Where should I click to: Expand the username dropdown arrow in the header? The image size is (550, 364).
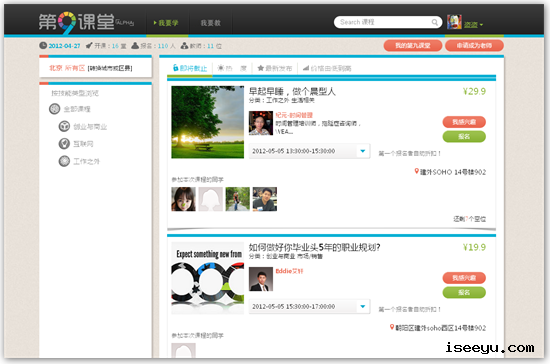click(481, 25)
